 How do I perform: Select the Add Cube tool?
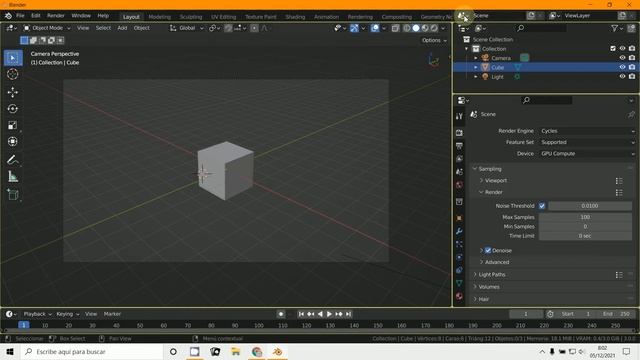point(13,195)
